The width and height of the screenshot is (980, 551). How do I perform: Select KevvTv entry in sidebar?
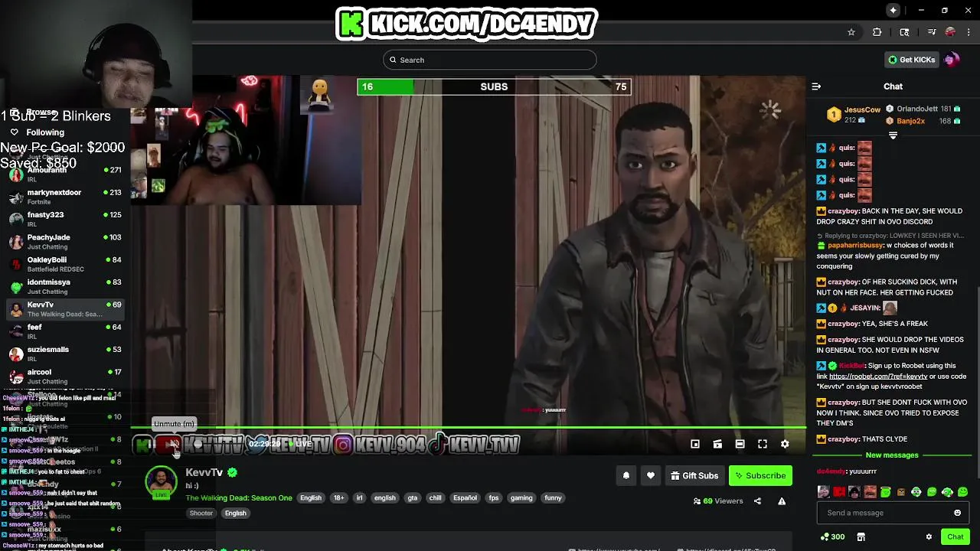pyautogui.click(x=65, y=309)
